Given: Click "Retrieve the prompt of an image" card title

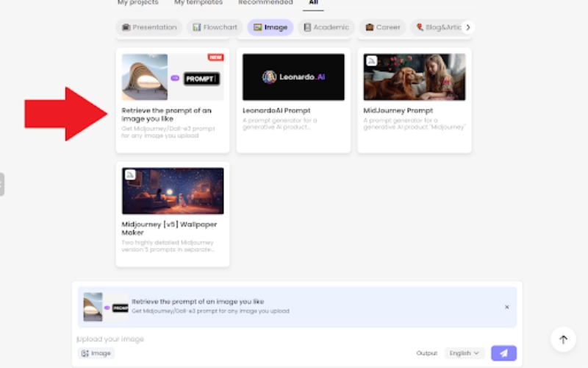Looking at the screenshot, I should [x=168, y=114].
